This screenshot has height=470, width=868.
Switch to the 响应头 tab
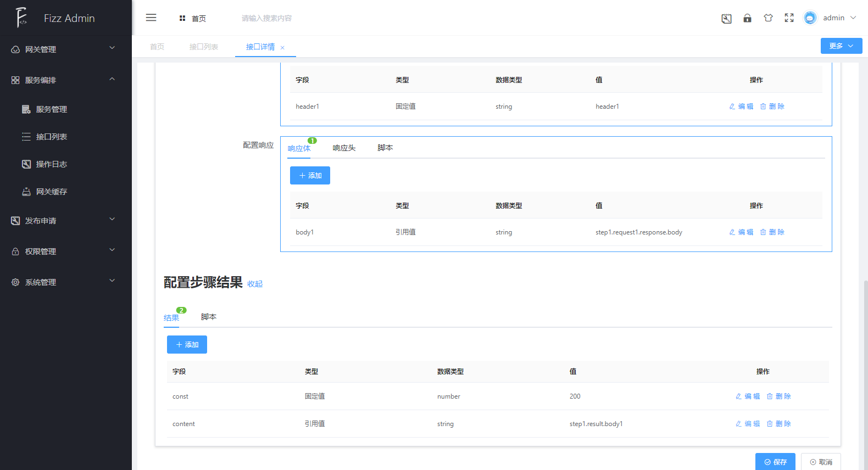pyautogui.click(x=344, y=148)
